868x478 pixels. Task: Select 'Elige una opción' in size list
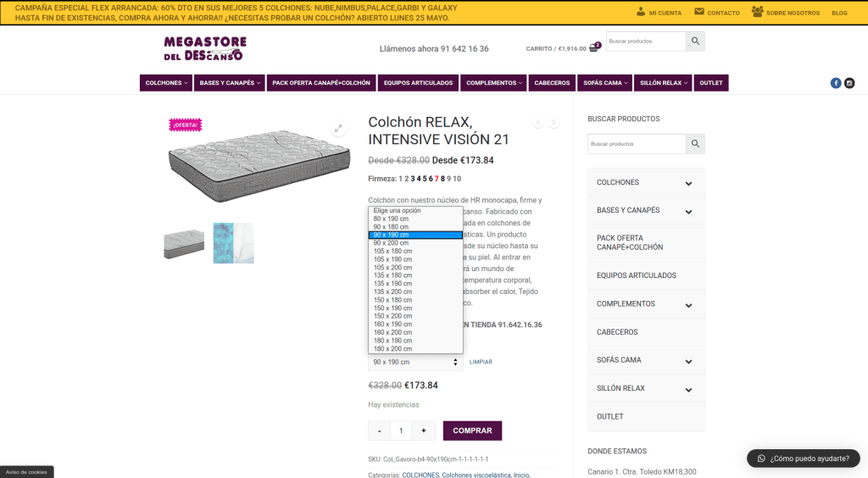tap(415, 211)
